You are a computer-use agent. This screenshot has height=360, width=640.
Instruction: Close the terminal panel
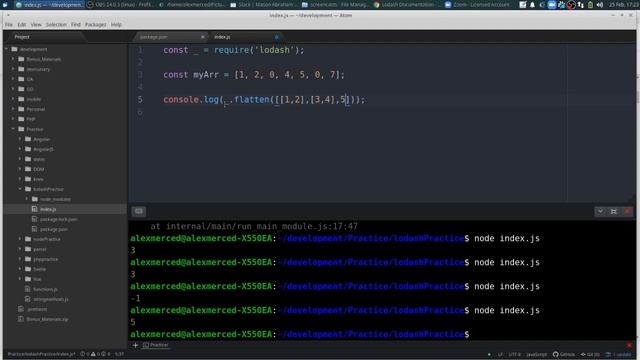627,211
